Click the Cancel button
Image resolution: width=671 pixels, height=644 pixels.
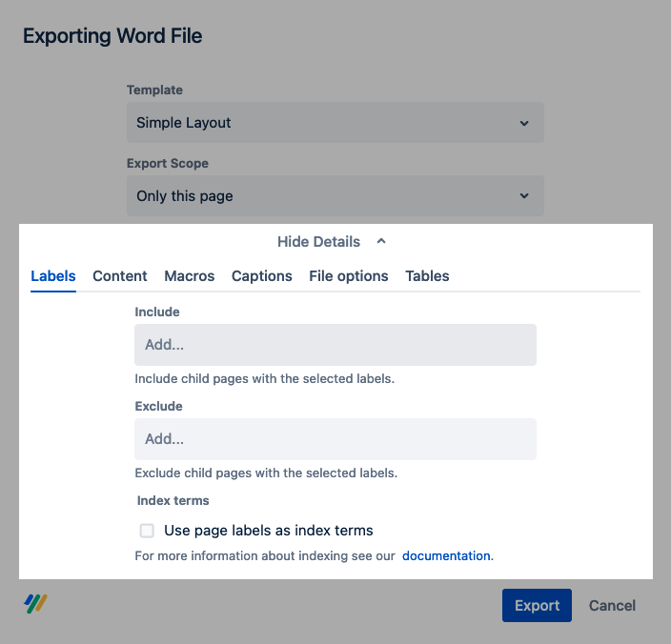(x=612, y=606)
